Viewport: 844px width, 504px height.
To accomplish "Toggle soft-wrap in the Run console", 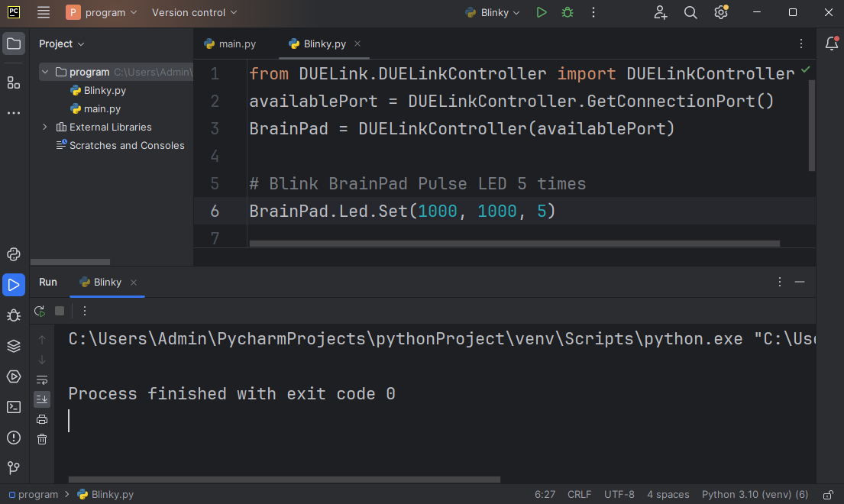I will point(42,380).
